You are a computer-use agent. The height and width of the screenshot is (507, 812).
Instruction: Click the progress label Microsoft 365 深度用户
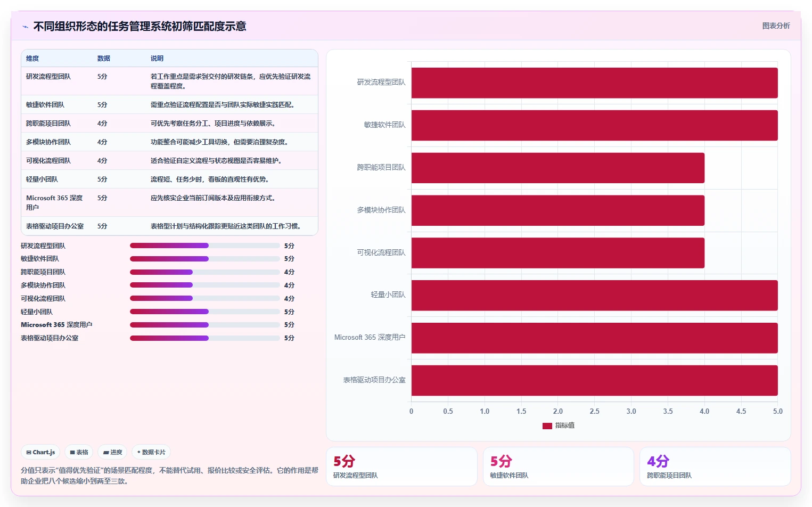coord(56,325)
